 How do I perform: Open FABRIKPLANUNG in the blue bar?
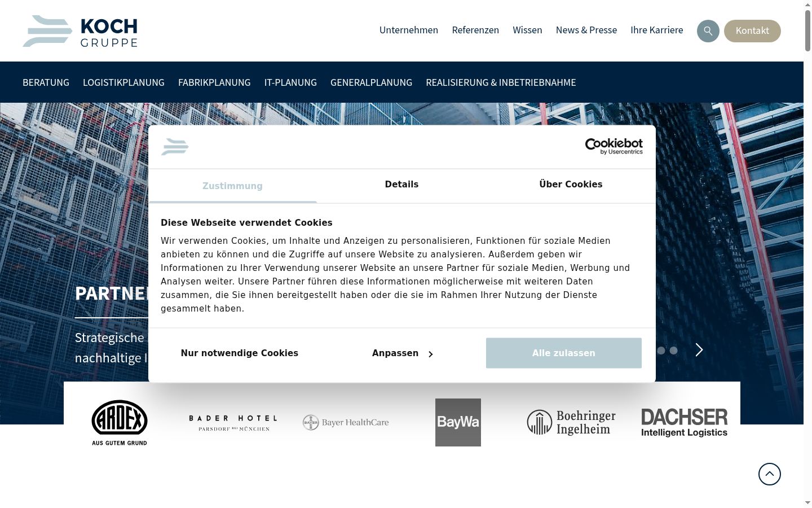(x=214, y=82)
